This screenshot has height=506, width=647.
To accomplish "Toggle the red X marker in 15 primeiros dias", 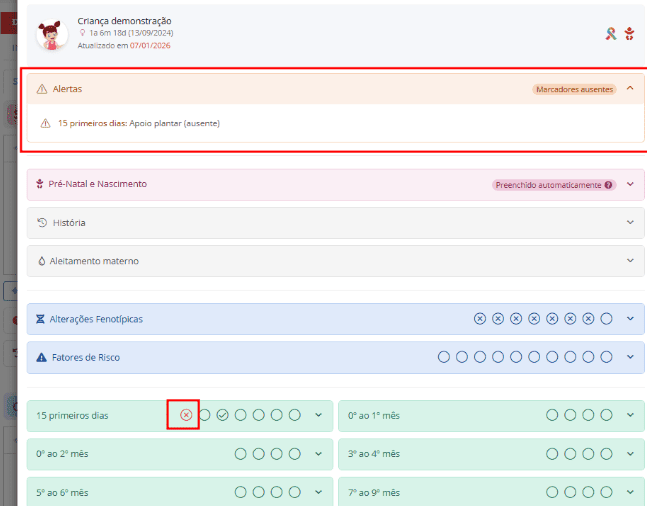I will coord(186,415).
